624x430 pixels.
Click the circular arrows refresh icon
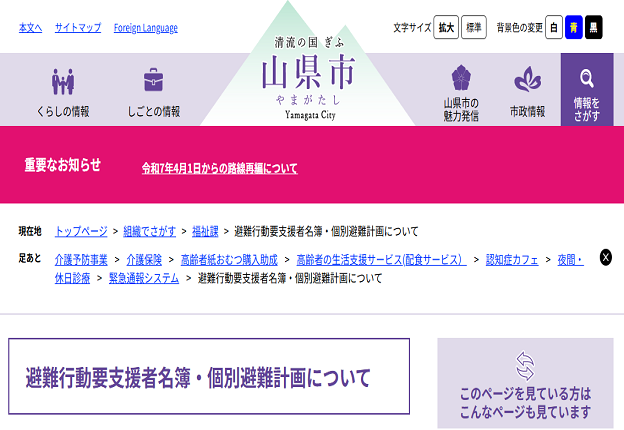525,364
